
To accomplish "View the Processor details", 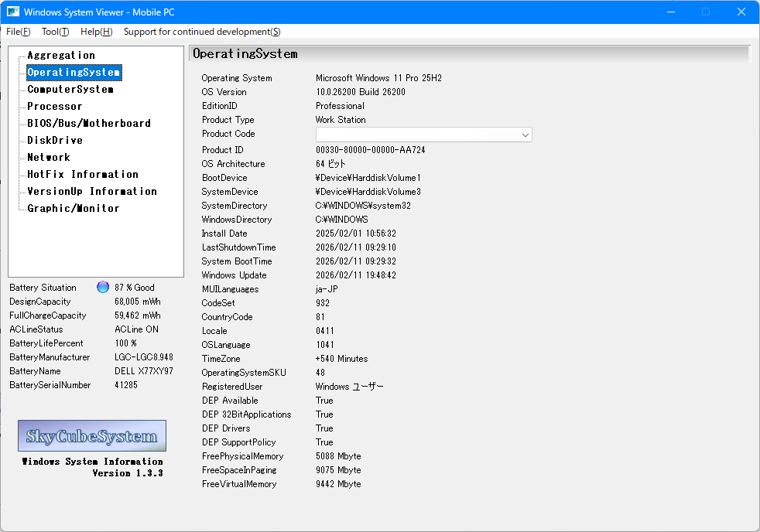I will pos(55,107).
